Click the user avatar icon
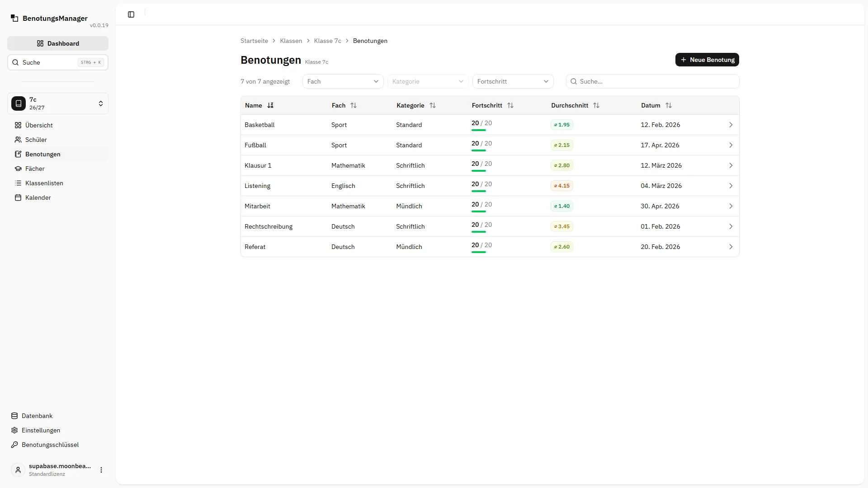Image resolution: width=868 pixels, height=488 pixels. click(18, 470)
